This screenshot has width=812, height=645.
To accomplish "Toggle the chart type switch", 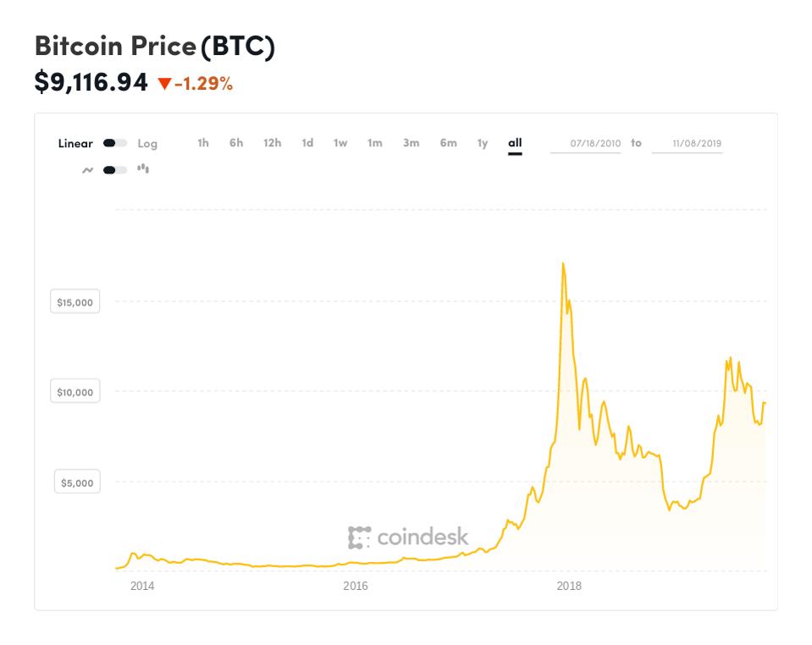I will tap(113, 168).
